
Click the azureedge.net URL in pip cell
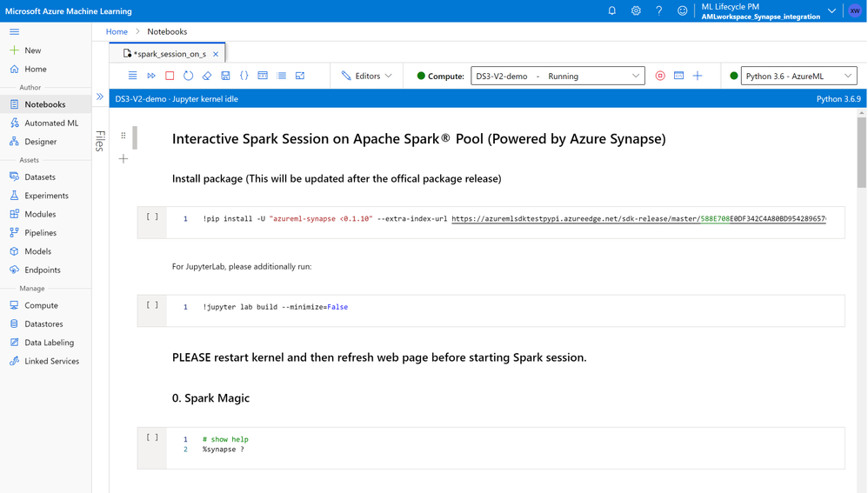(638, 219)
